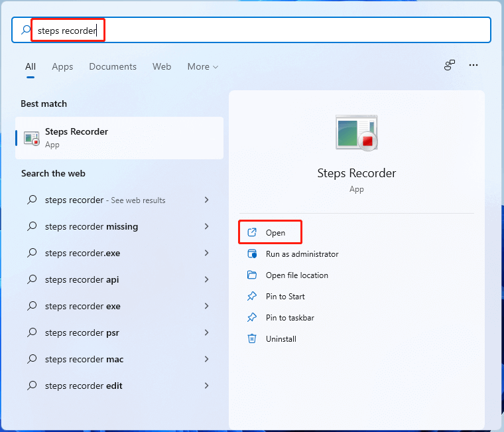Switch to the All tab
The width and height of the screenshot is (504, 432).
tap(31, 66)
